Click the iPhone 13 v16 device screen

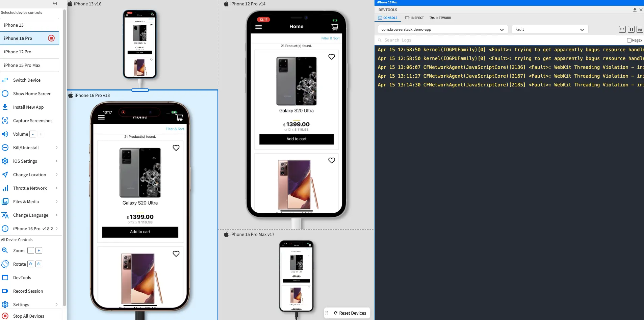(x=140, y=44)
